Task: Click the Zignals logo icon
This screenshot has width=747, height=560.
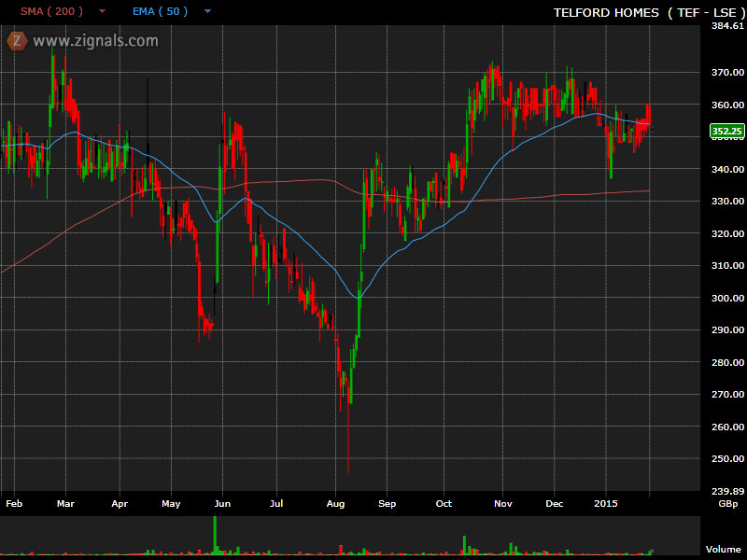Action: [17, 41]
